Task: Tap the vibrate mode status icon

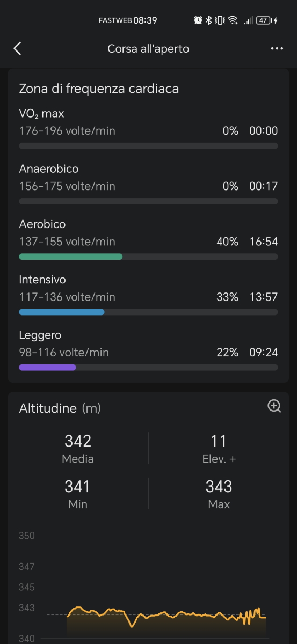Action: 220,20
